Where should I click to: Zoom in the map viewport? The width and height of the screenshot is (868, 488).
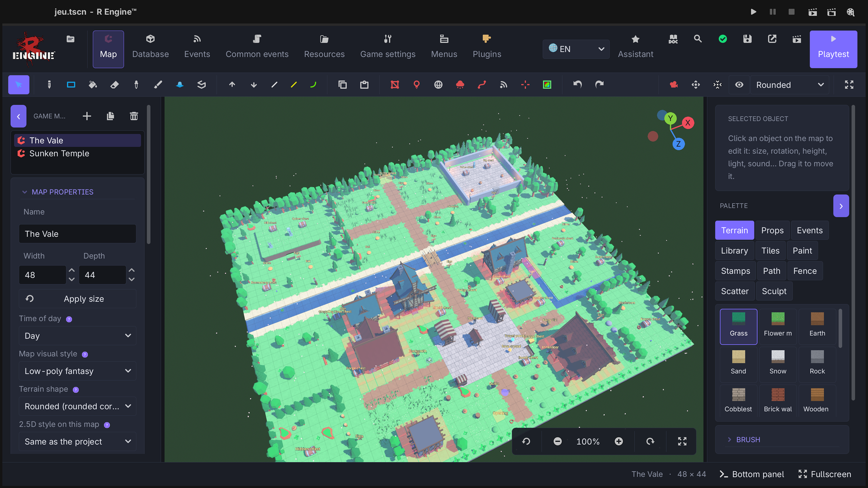point(619,441)
